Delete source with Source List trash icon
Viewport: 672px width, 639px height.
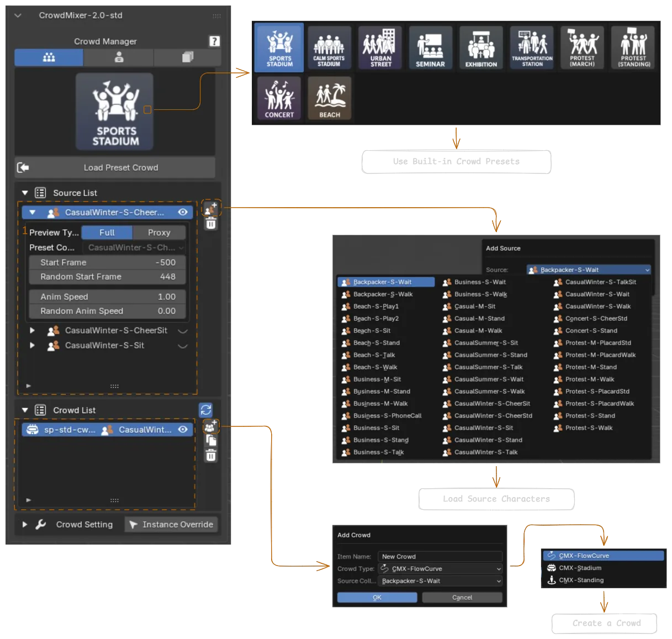[x=211, y=224]
